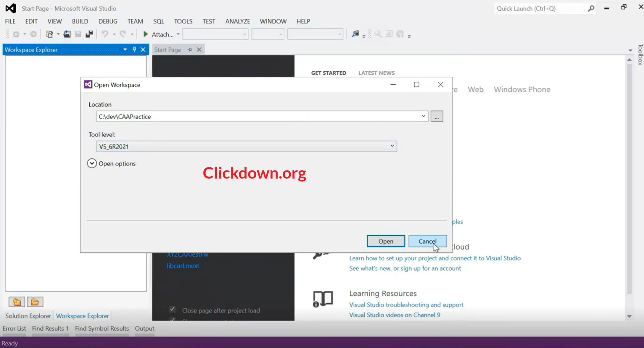
Task: Click the Learning Resources book icon
Action: [x=323, y=299]
